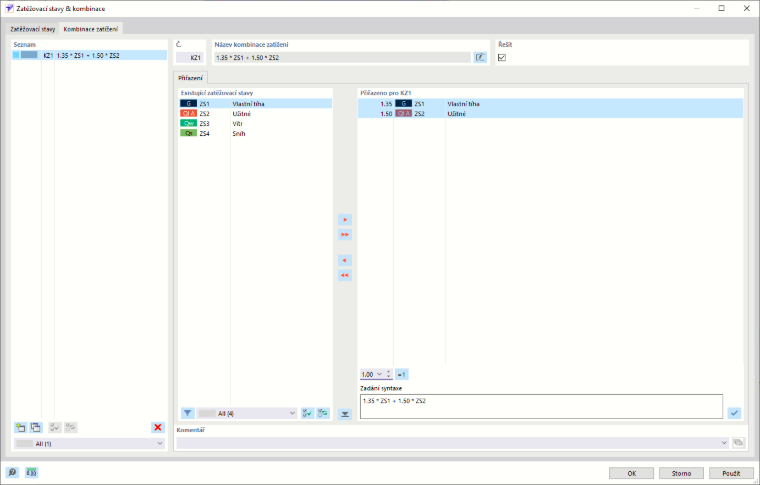Click the 1.50 factor cell in assigned list
This screenshot has height=485, width=760.
(386, 114)
